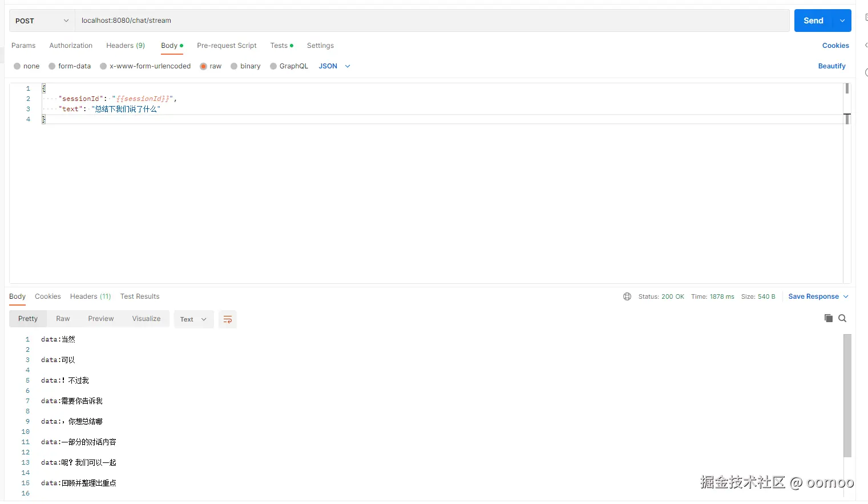Click response line "data:当然"
This screenshot has height=504, width=868.
[58, 339]
